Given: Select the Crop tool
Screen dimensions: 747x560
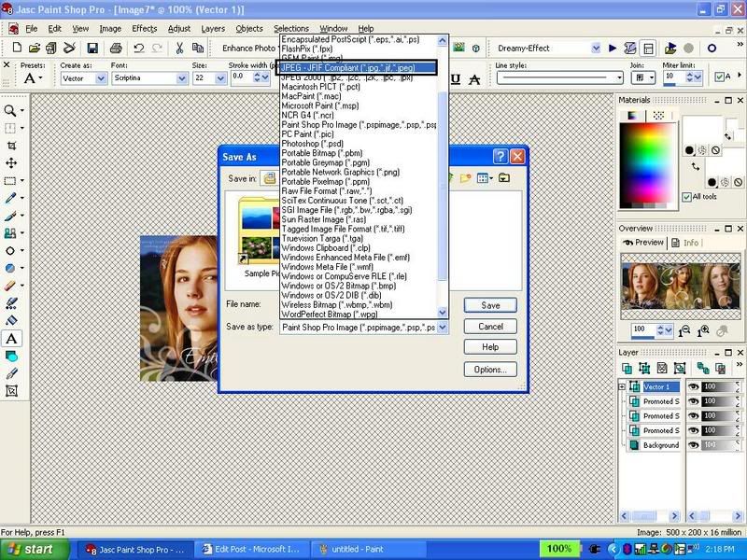Looking at the screenshot, I should click(11, 146).
